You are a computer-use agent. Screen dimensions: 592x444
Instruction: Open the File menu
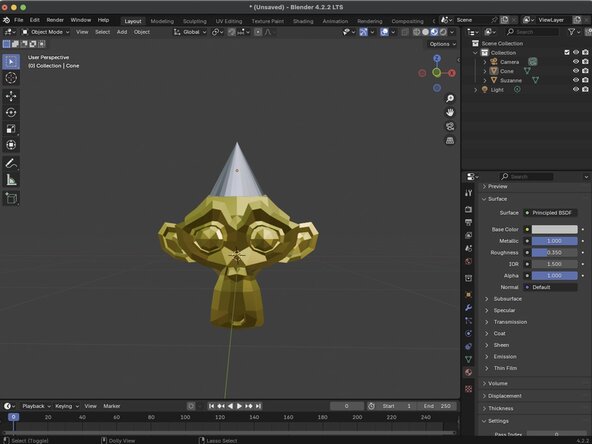pos(18,20)
